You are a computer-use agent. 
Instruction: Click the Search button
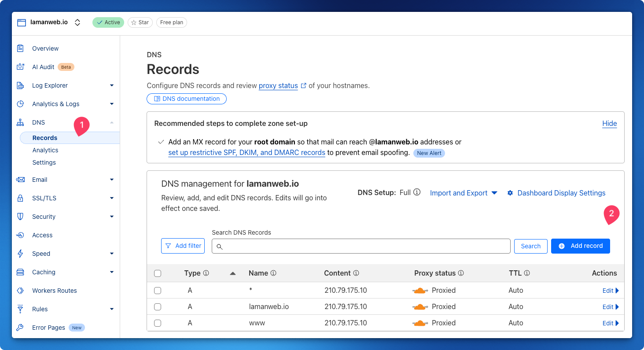[531, 246]
